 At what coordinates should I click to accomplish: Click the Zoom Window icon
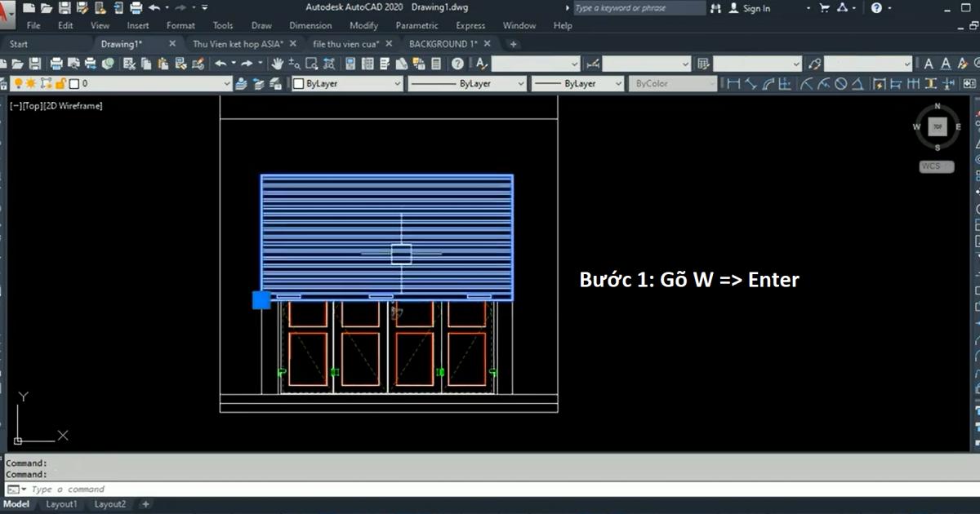click(x=310, y=64)
